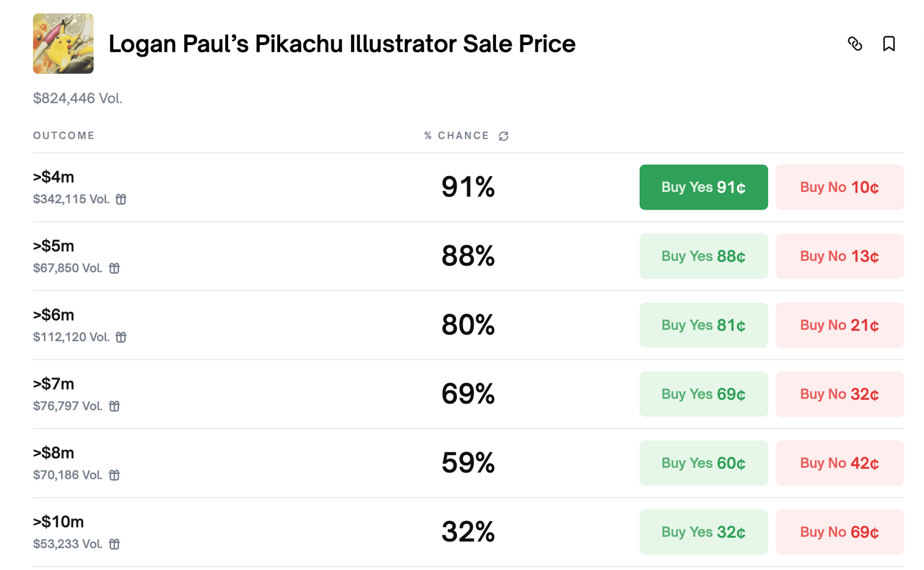Copy the market share link

[855, 43]
